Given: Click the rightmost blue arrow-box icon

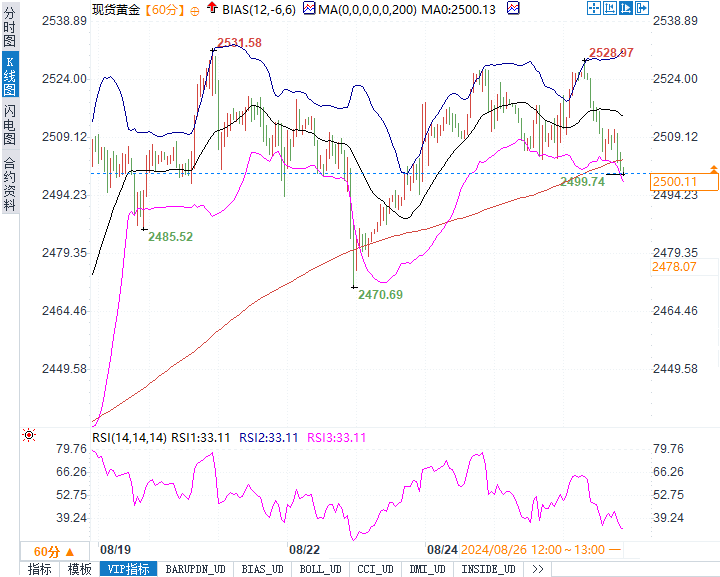Looking at the screenshot, I should click(x=641, y=8).
